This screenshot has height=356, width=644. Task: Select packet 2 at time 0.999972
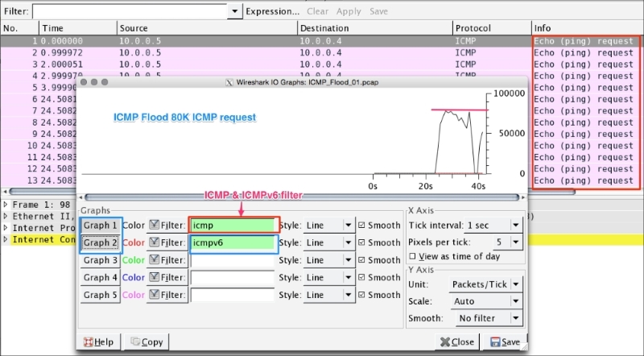tap(322, 52)
